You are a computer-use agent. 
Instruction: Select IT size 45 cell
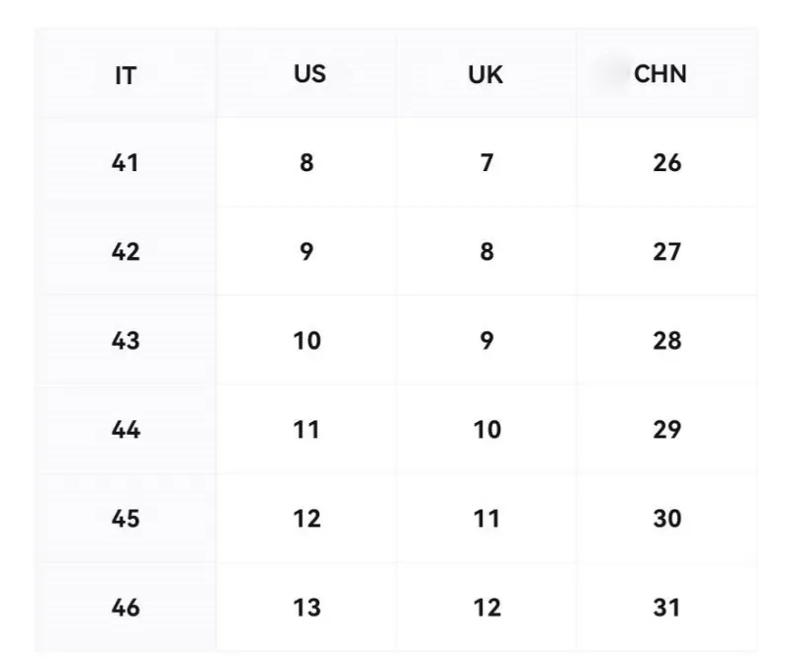[x=126, y=518]
